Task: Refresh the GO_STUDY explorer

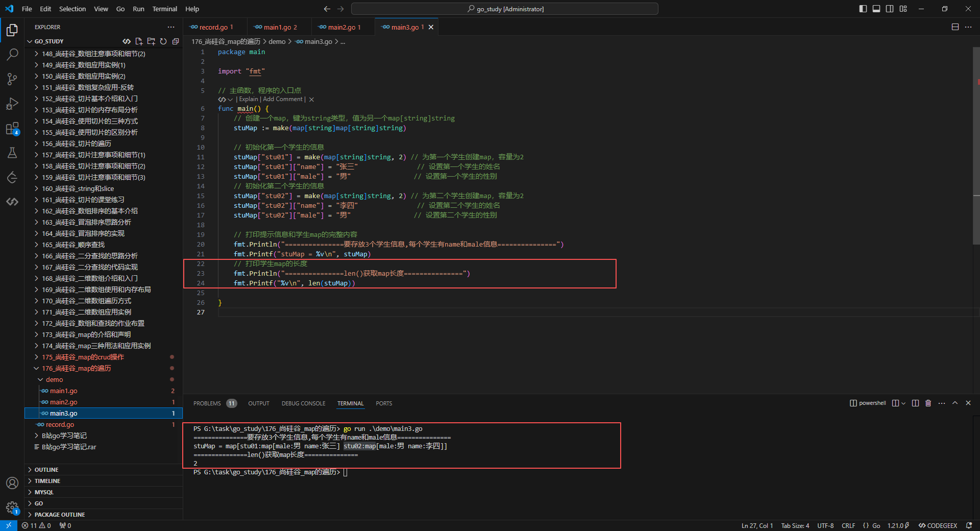Action: click(x=163, y=41)
